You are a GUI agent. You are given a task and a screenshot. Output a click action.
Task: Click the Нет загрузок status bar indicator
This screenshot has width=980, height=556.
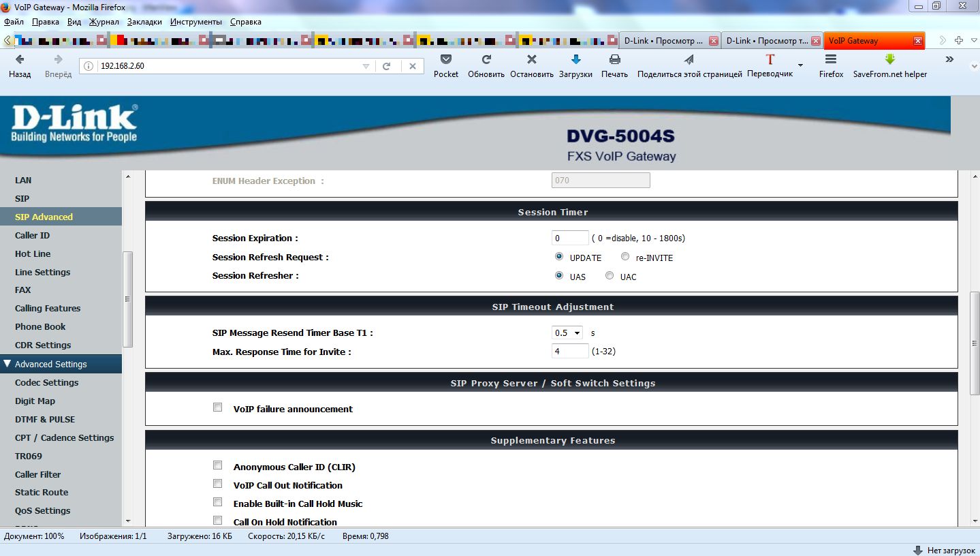[945, 550]
